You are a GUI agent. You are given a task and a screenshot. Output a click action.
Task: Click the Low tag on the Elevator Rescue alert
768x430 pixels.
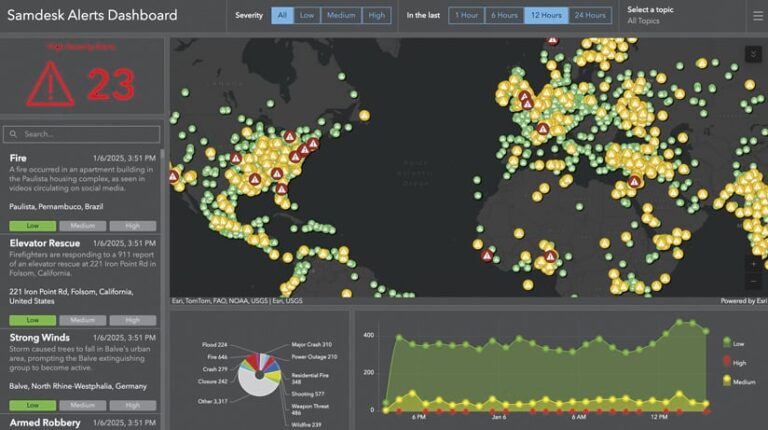coord(33,320)
